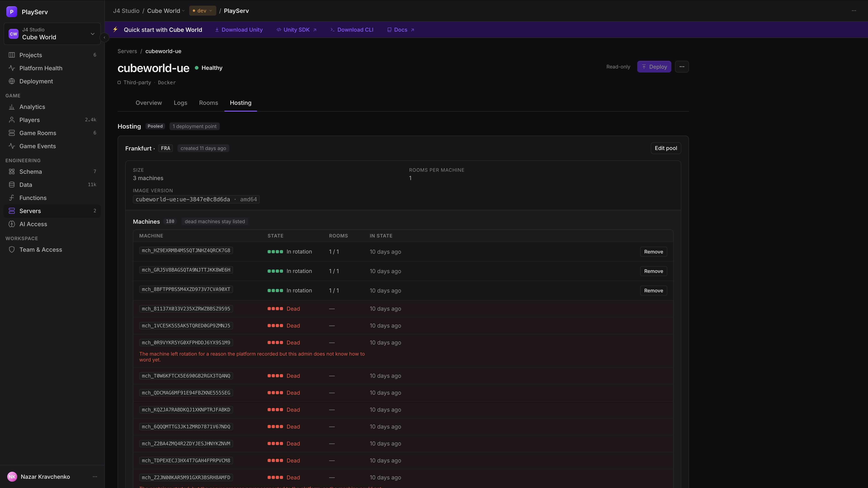This screenshot has width=868, height=488.
Task: Open the Download CLI link
Action: tap(352, 30)
